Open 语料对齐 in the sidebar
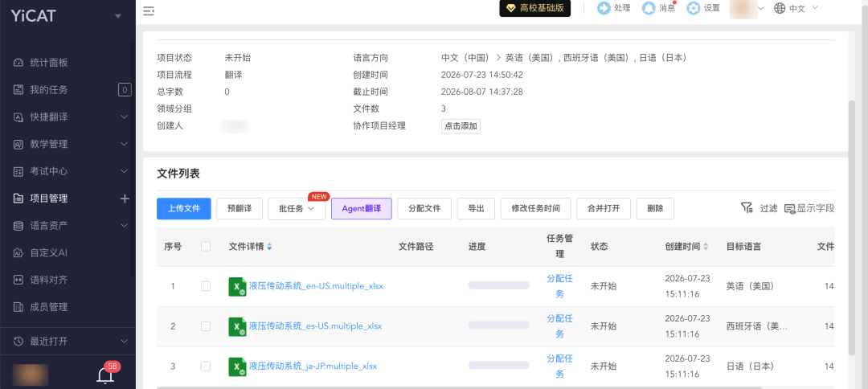The height and width of the screenshot is (389, 868). click(49, 280)
